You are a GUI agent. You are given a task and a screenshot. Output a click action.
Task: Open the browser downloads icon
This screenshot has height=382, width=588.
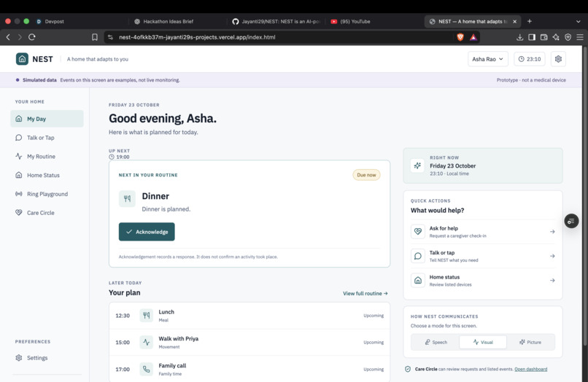click(519, 37)
